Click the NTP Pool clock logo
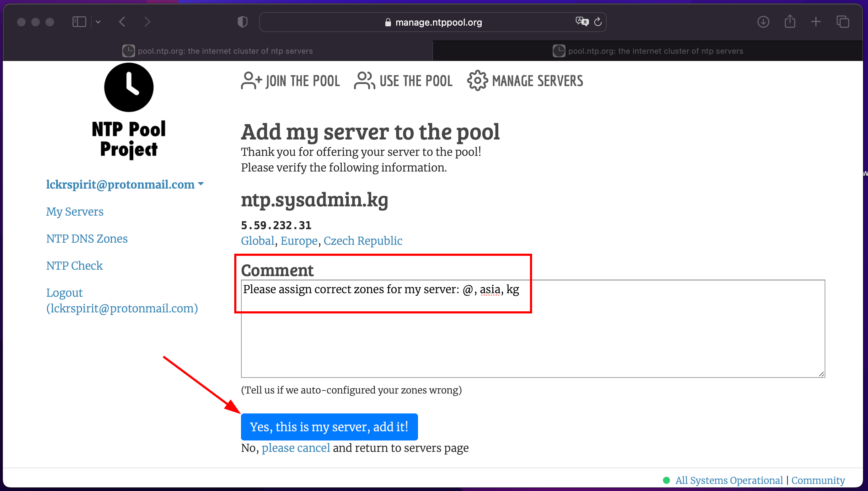Screen dimensions: 868x491 tap(129, 87)
